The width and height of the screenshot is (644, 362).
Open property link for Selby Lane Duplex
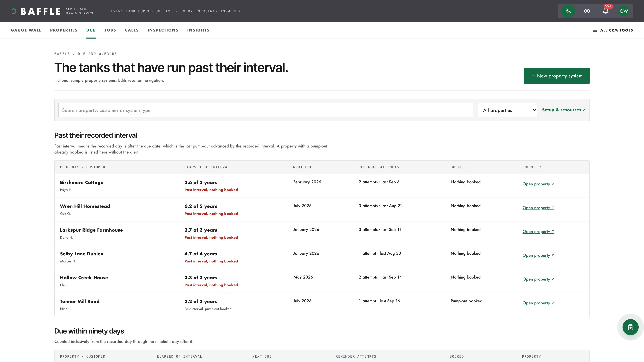point(538,256)
